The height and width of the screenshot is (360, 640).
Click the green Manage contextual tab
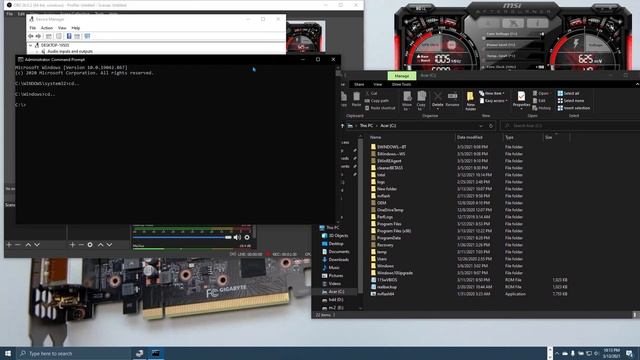pos(402,76)
